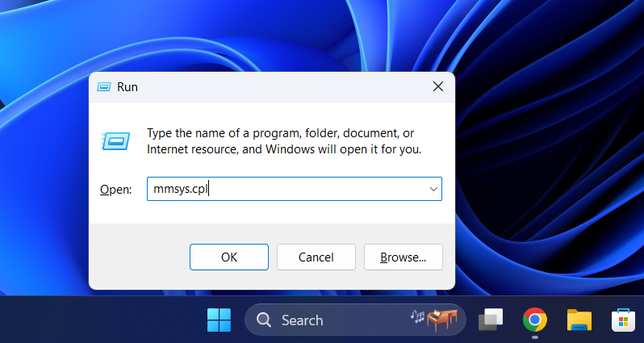
Task: Click the Run dialog description text
Action: coord(282,141)
